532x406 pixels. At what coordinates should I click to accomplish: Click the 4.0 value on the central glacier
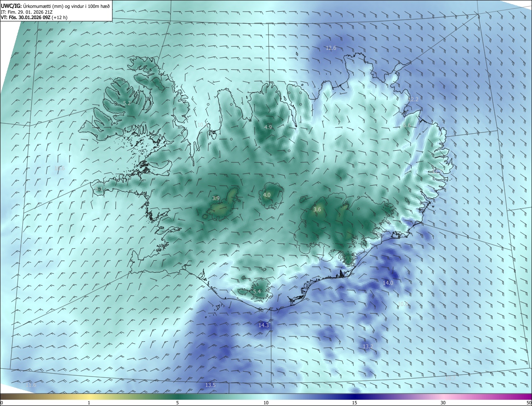tap(267, 195)
